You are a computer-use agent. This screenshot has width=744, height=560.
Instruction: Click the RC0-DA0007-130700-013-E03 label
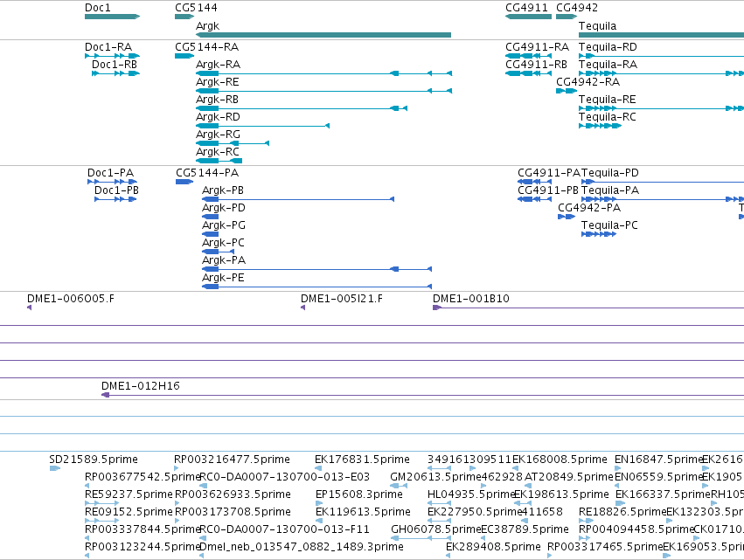tap(285, 477)
